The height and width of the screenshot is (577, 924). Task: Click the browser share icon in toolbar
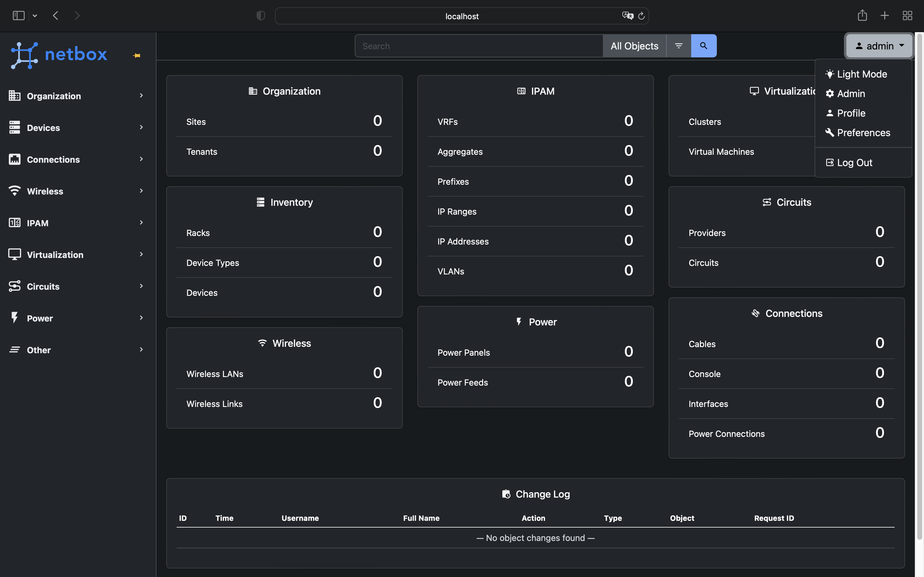click(x=862, y=15)
